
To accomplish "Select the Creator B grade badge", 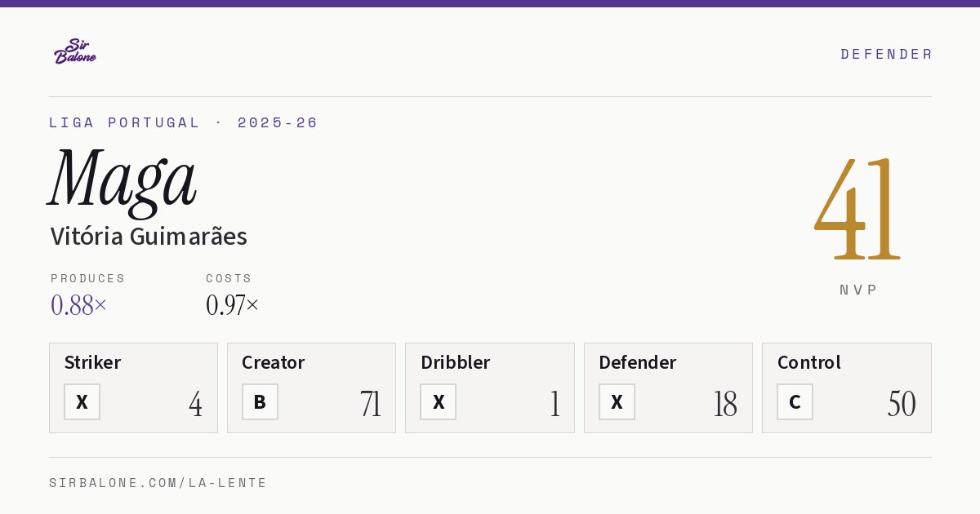I will 260,402.
